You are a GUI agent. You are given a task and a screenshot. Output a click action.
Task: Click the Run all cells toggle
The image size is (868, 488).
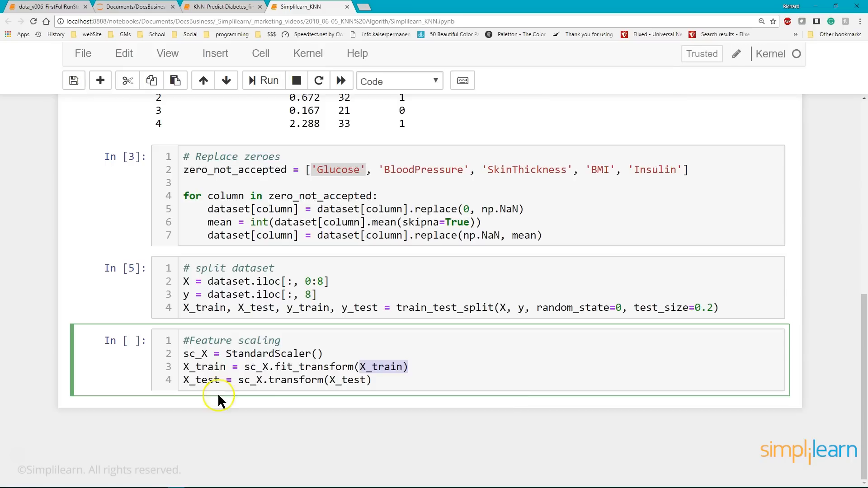pyautogui.click(x=340, y=80)
